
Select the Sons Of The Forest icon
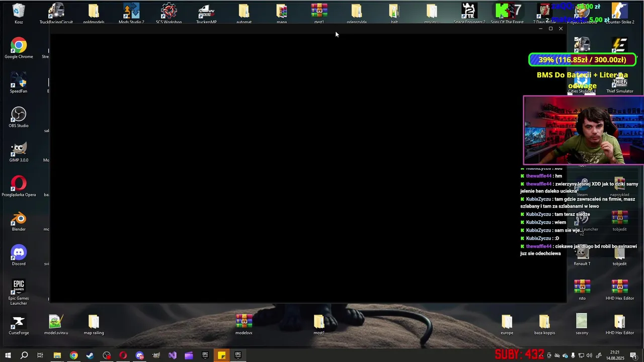click(x=507, y=14)
